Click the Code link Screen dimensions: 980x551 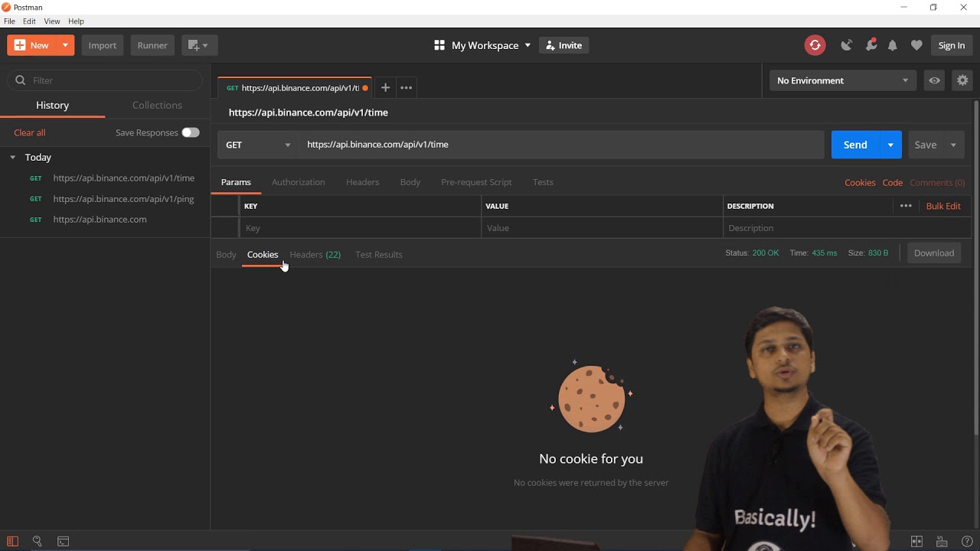point(893,183)
